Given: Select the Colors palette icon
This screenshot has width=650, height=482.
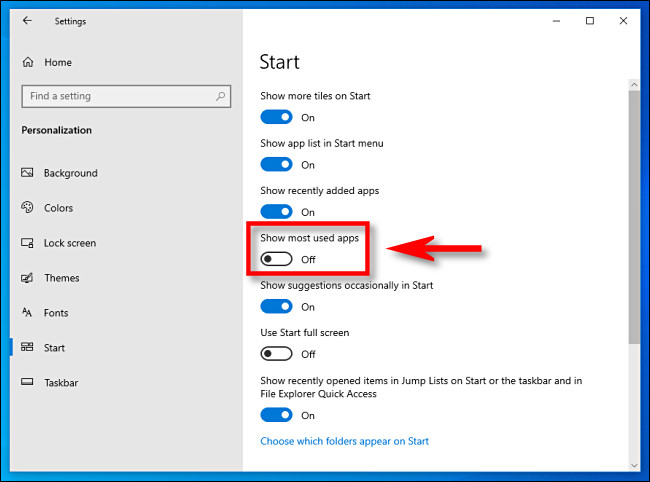Looking at the screenshot, I should tap(27, 208).
